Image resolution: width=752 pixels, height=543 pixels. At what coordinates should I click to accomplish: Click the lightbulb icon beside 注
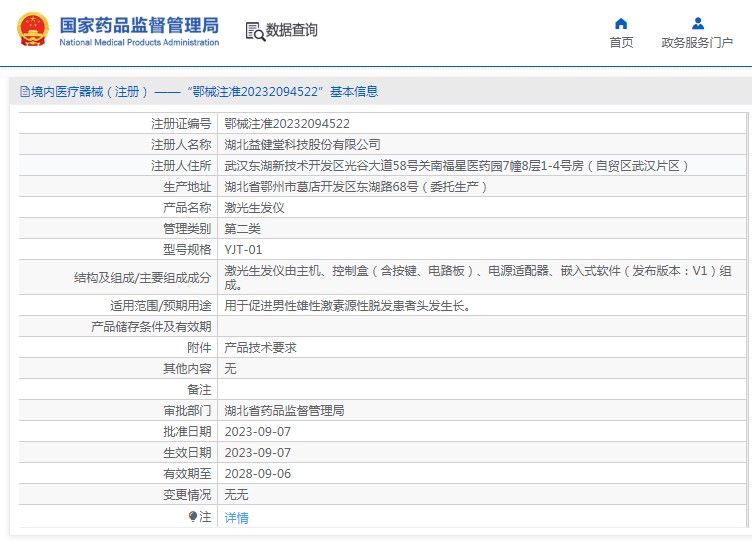tap(193, 517)
